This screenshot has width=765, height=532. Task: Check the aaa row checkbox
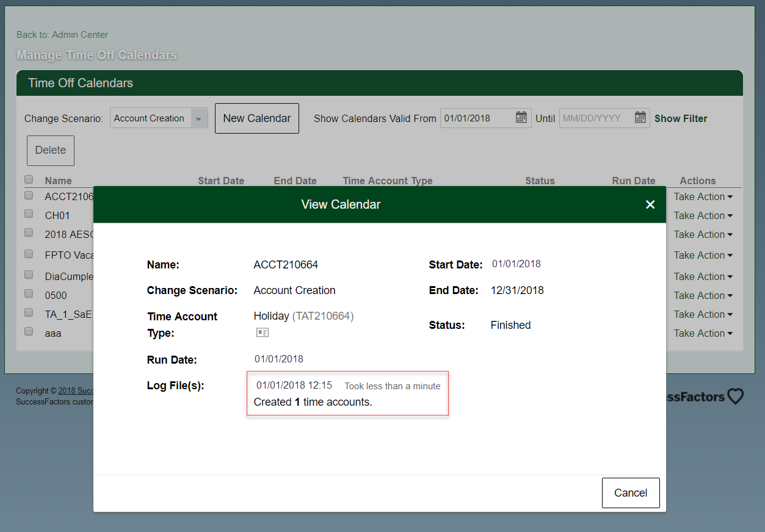point(29,331)
